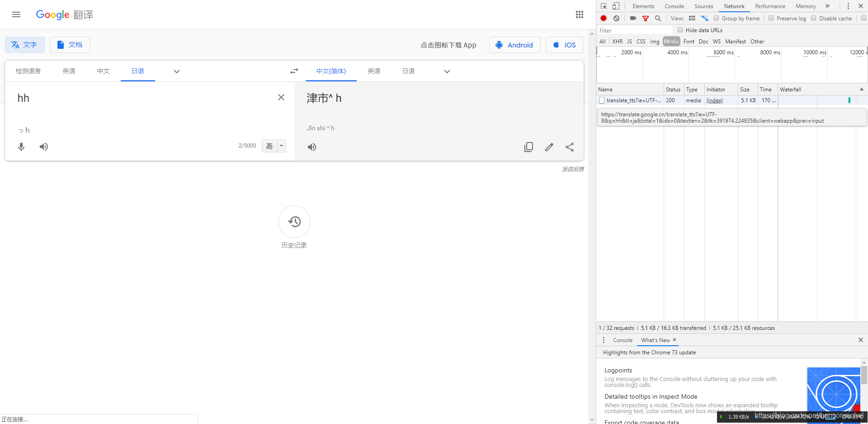Click the page scrollbar down arrow
The height and width of the screenshot is (424, 868).
click(592, 420)
